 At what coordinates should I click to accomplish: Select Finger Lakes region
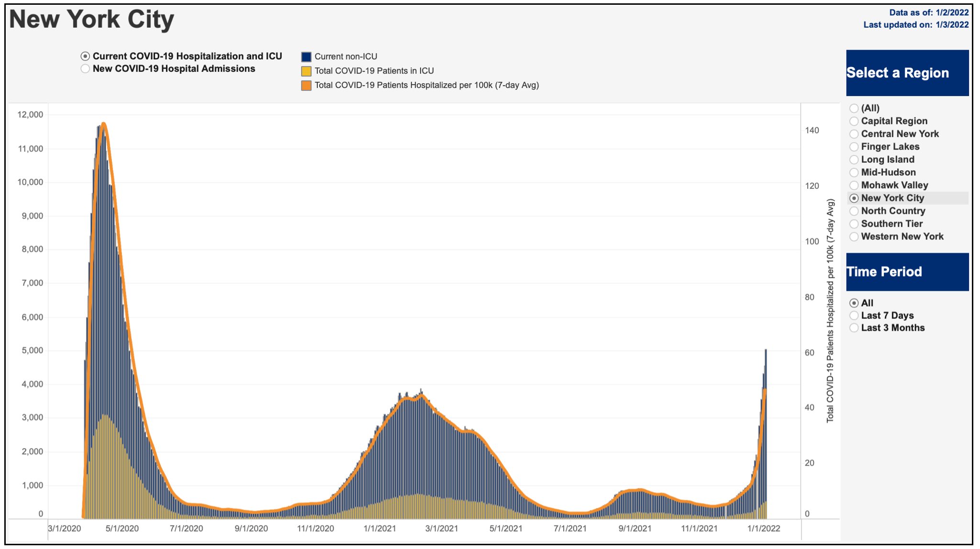coord(854,147)
